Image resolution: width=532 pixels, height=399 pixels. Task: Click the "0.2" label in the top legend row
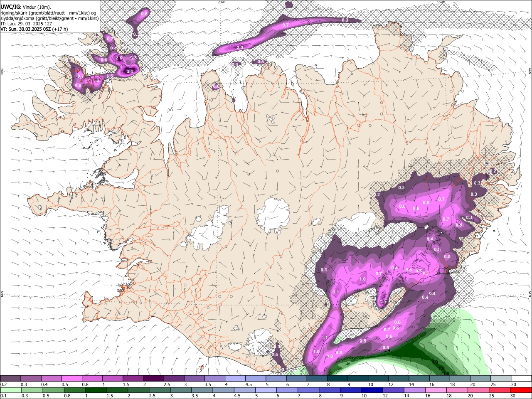(3, 384)
